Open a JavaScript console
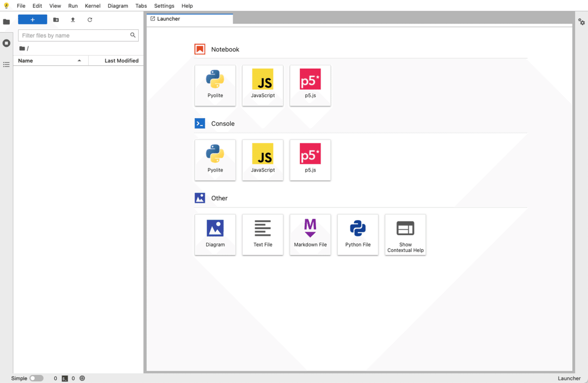588x383 pixels. [x=263, y=160]
